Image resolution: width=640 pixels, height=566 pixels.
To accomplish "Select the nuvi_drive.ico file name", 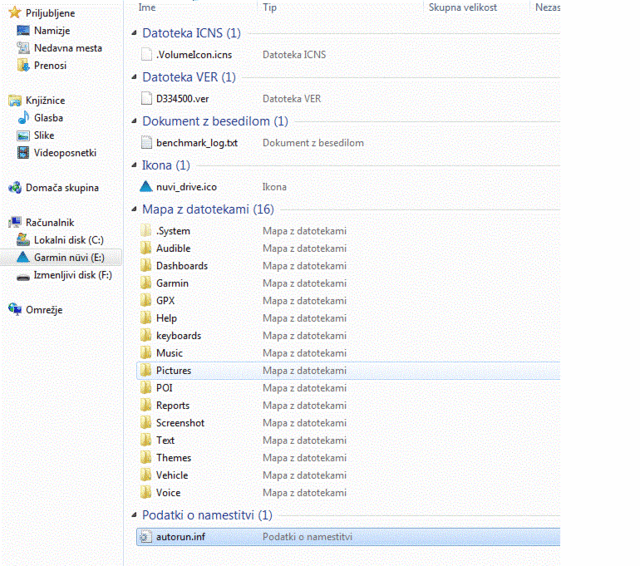I will coord(186,187).
